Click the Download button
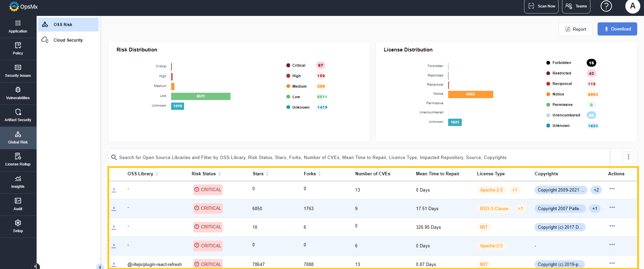Viewport: 644px width, 269px height. pyautogui.click(x=617, y=29)
